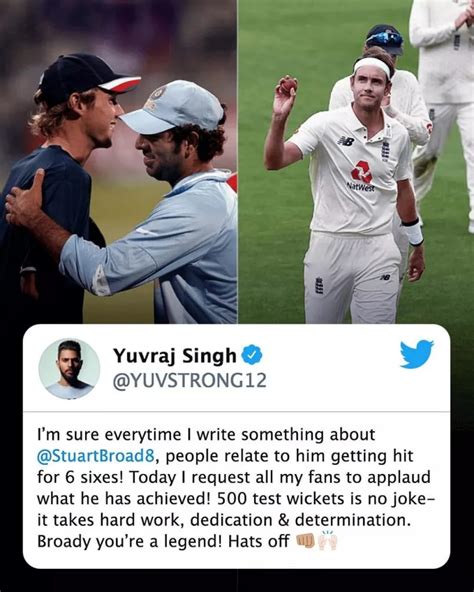Click the fist bump emoji

tap(305, 541)
